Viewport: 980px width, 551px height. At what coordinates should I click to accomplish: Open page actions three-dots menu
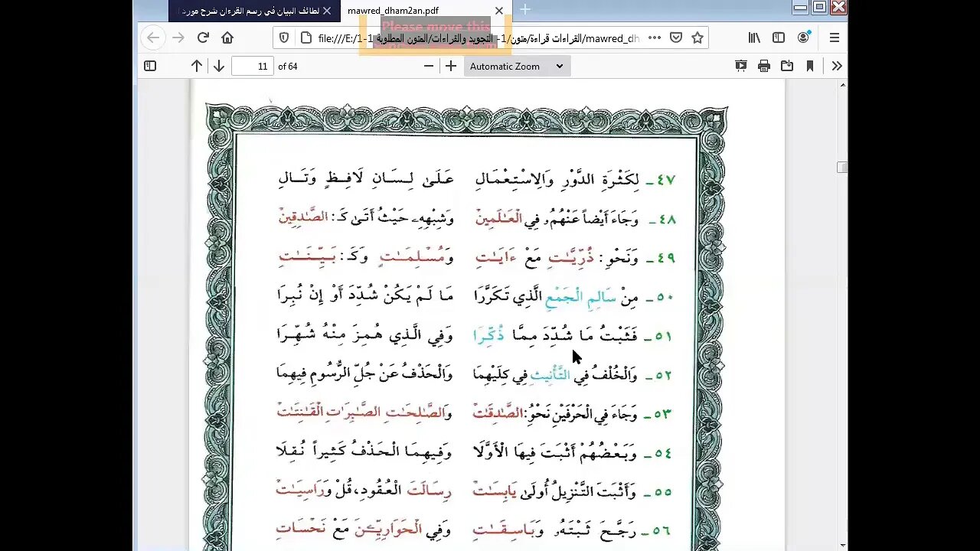click(655, 37)
